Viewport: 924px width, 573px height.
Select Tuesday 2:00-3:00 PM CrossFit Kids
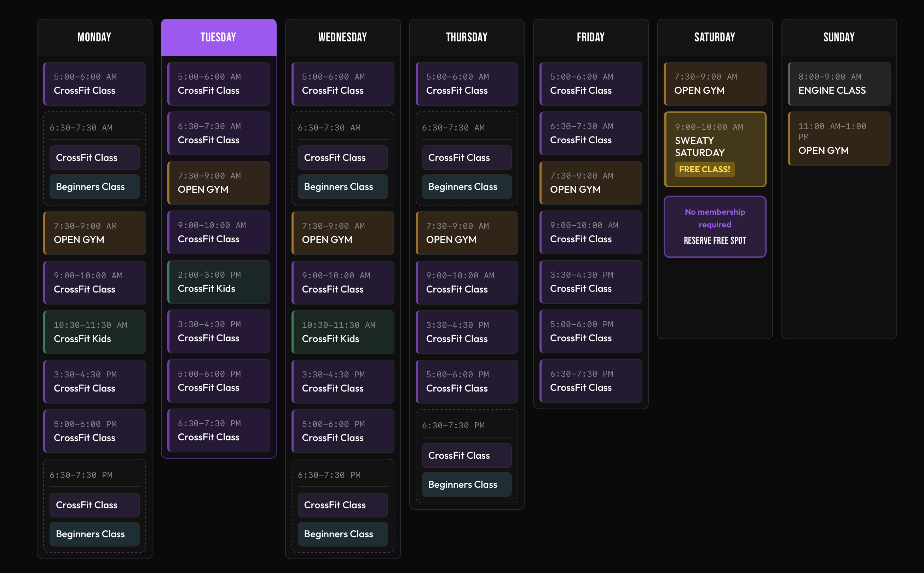[218, 282]
